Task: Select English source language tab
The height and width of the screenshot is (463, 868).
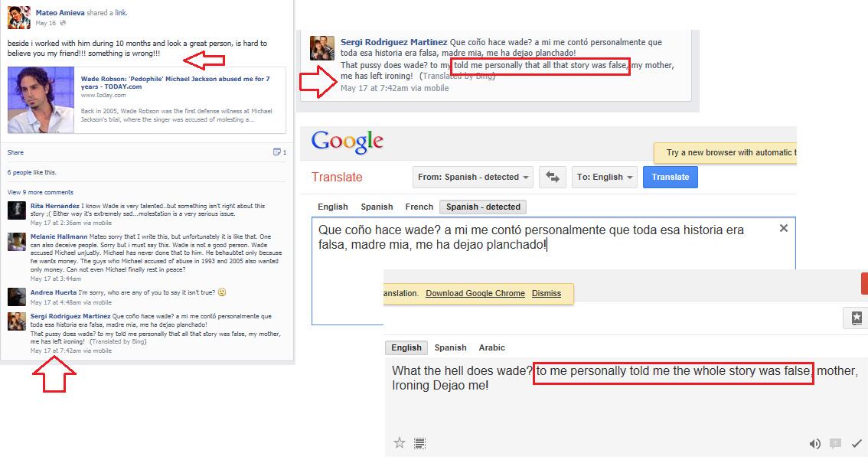Action: click(333, 207)
